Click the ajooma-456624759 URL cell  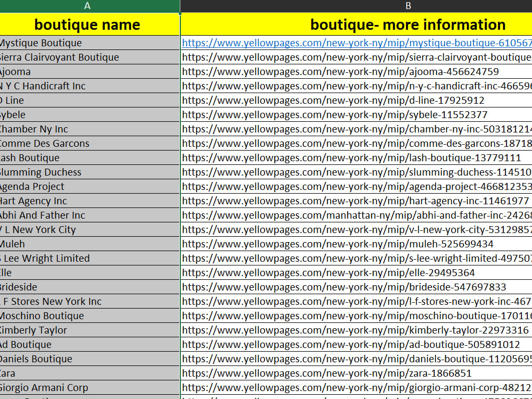356,72
